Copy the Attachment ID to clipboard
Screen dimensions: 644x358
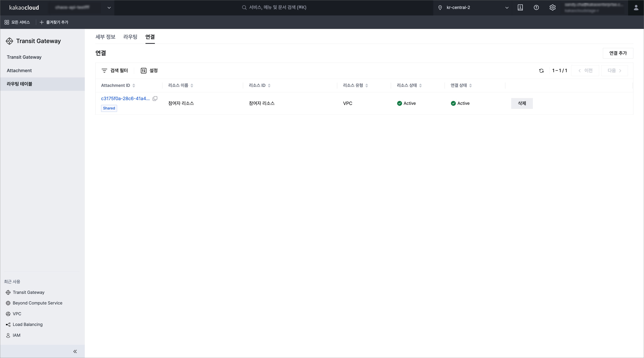coord(155,98)
